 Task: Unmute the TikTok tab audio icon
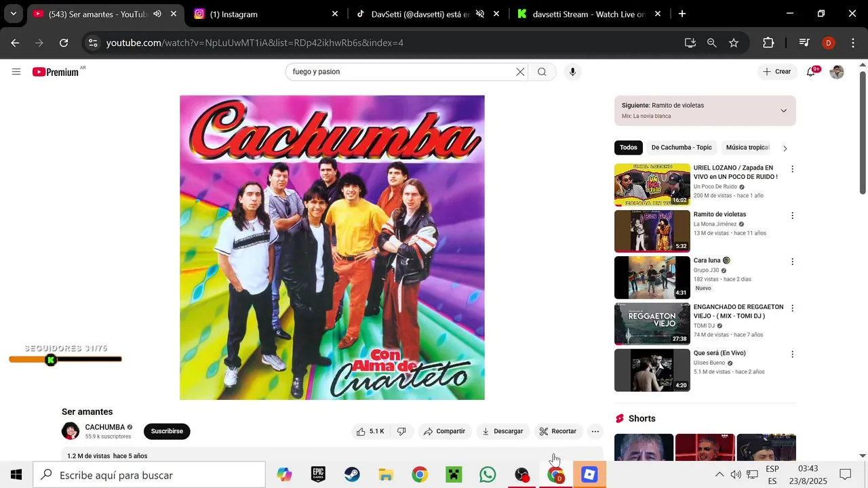pyautogui.click(x=480, y=14)
